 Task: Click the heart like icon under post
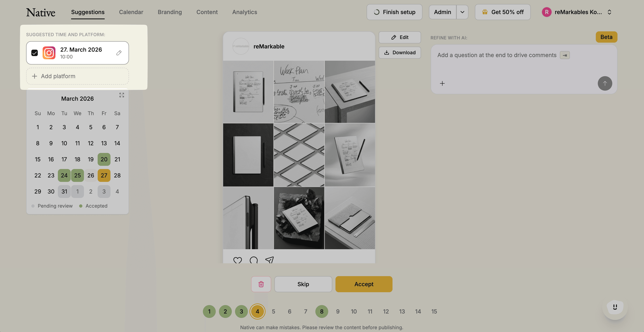[237, 260]
